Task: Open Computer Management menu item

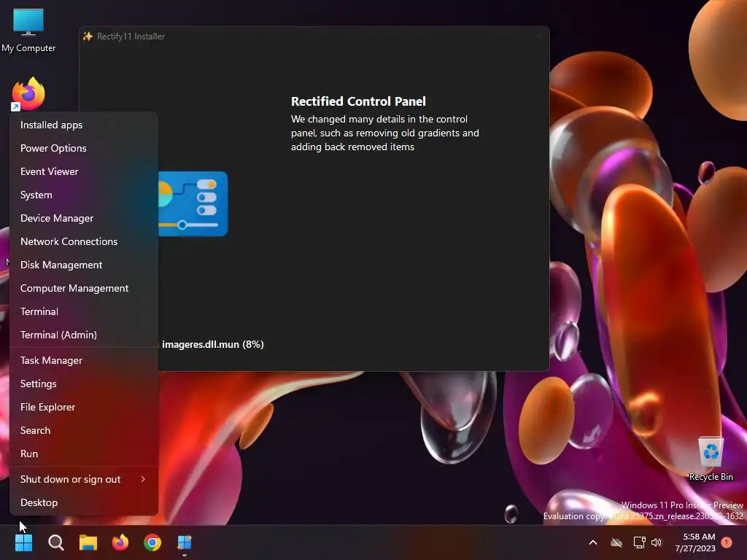Action: coord(84,288)
